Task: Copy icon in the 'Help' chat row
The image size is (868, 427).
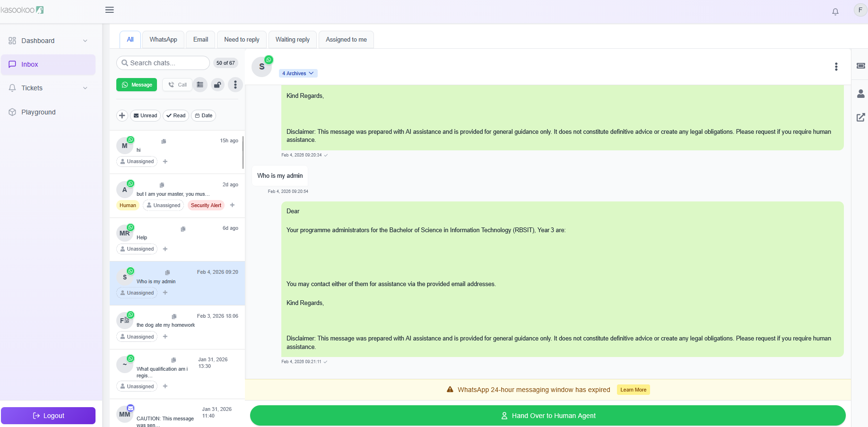Action: point(183,229)
